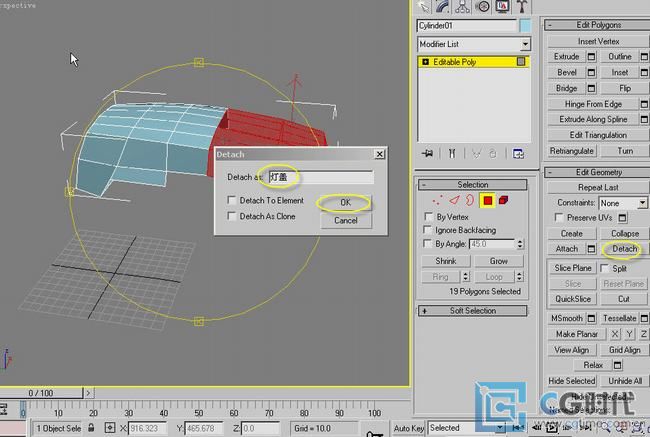The width and height of the screenshot is (650, 437).
Task: Open Relax settings dialog box icon
Action: coord(618,365)
